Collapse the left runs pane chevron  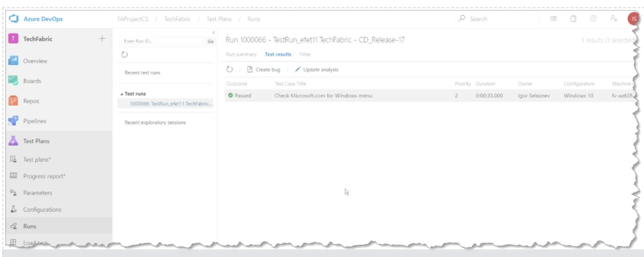213,33
